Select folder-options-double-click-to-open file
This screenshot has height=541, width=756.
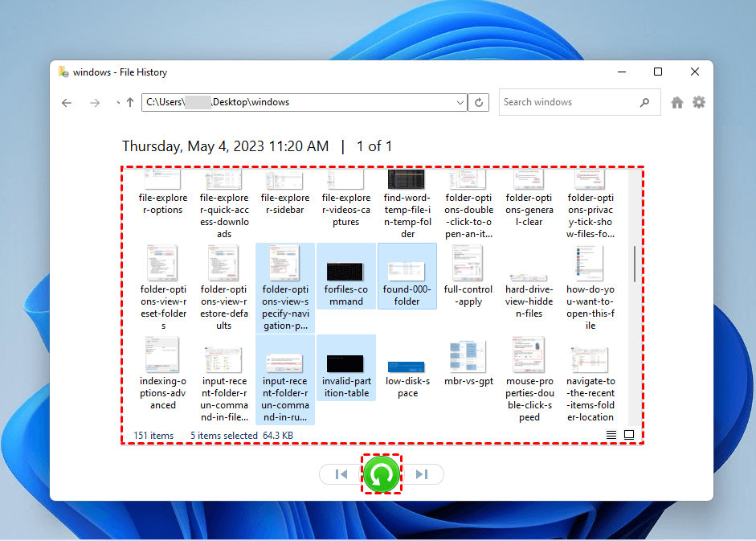tap(468, 203)
